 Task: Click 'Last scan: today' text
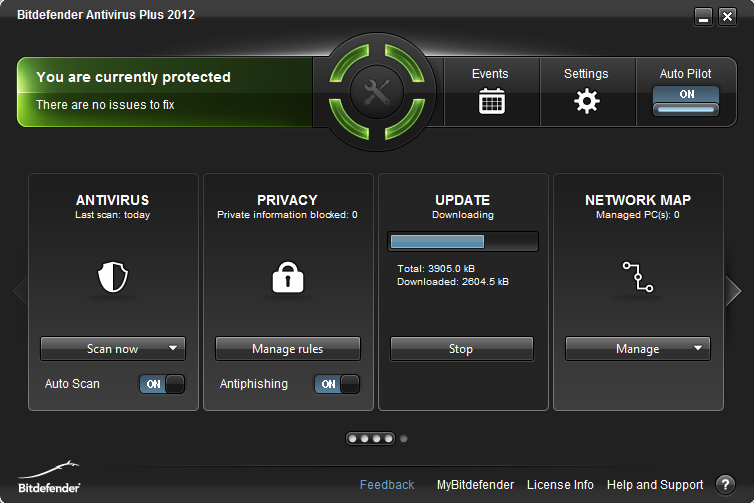pyautogui.click(x=113, y=215)
